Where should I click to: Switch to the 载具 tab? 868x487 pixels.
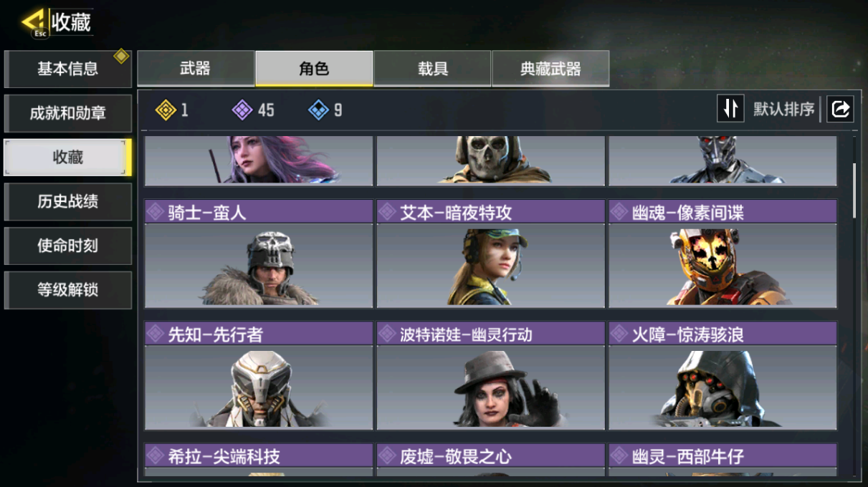click(433, 69)
